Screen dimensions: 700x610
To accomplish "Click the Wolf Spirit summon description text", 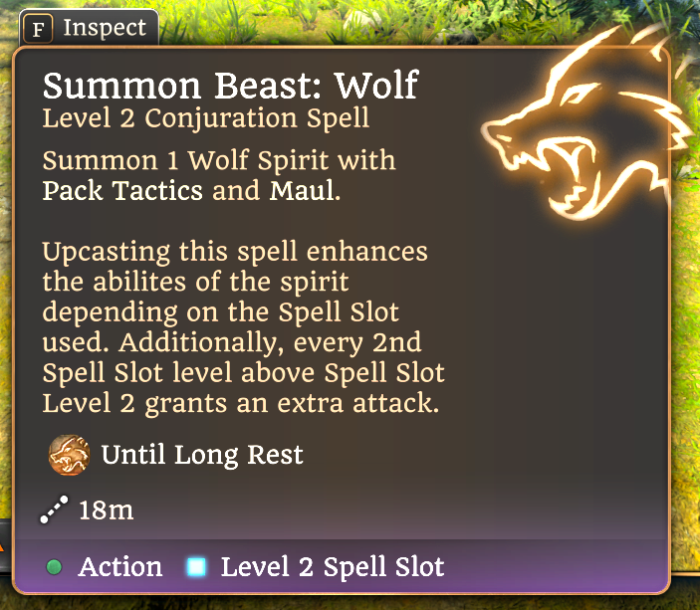I will point(219,175).
